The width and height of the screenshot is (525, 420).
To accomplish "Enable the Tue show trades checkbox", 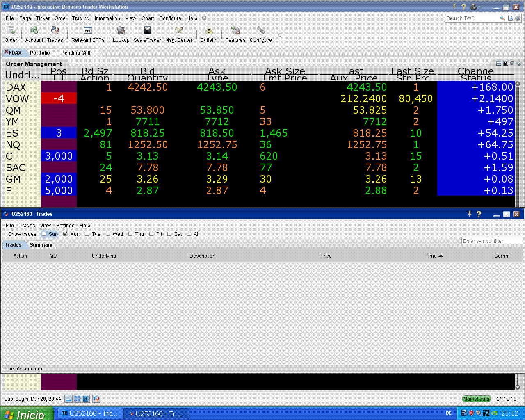I will pyautogui.click(x=87, y=234).
